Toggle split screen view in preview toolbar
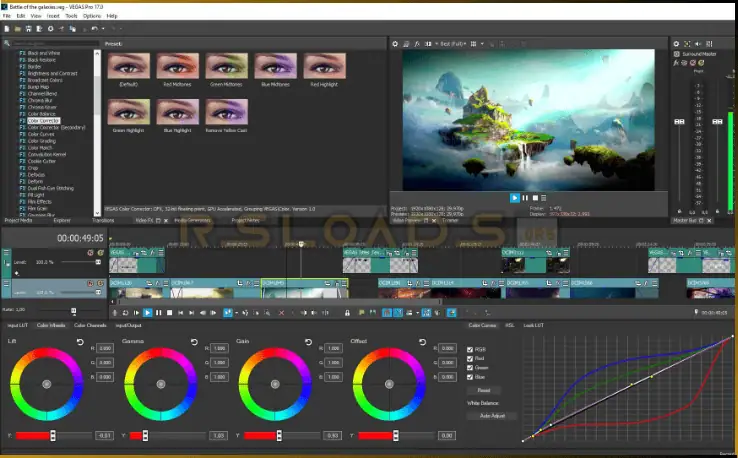Image resolution: width=738 pixels, height=458 pixels. click(x=428, y=44)
